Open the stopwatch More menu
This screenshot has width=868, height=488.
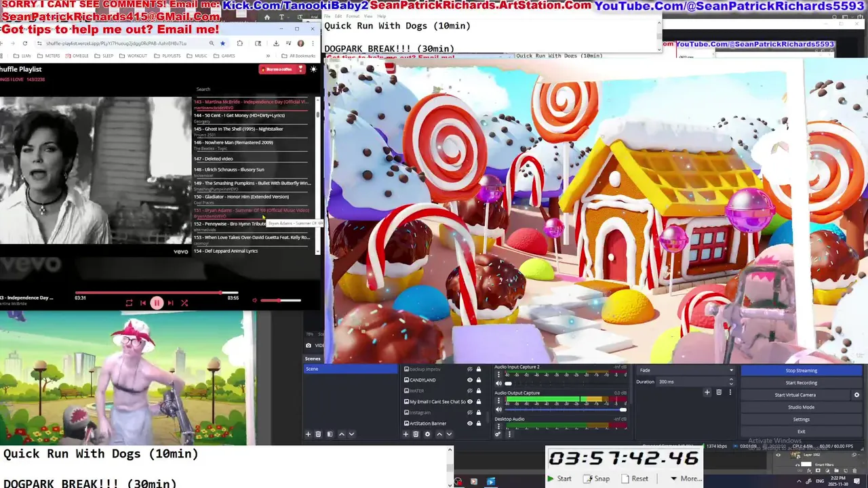(x=685, y=479)
